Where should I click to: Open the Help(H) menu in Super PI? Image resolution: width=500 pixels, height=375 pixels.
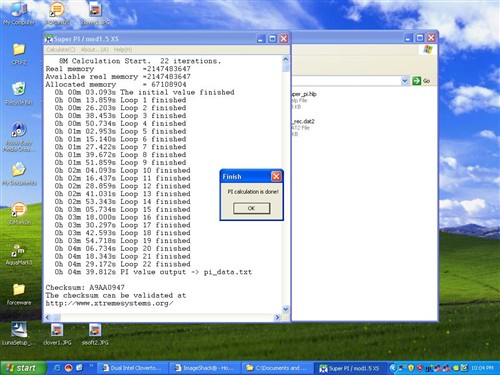pyautogui.click(x=123, y=50)
